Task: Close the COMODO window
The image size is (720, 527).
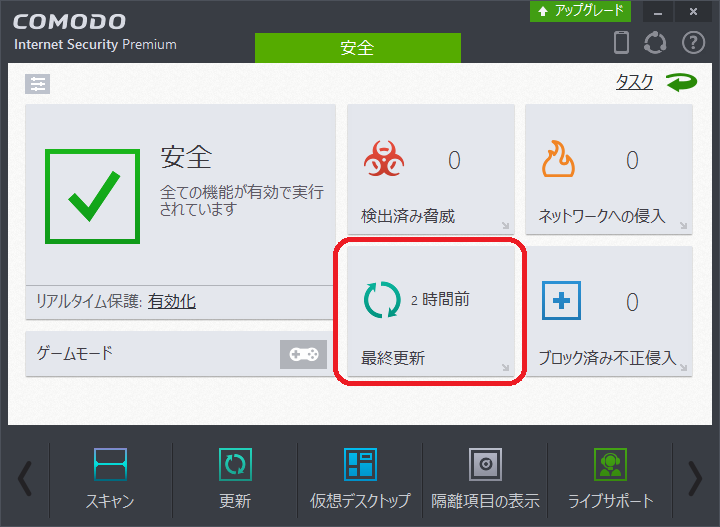Action: [693, 11]
